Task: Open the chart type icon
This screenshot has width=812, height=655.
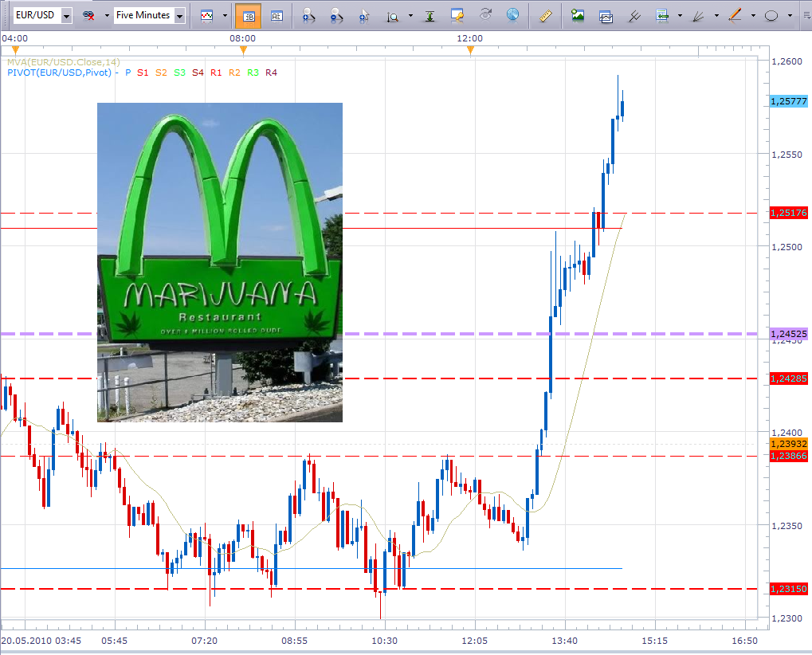Action: tap(206, 15)
